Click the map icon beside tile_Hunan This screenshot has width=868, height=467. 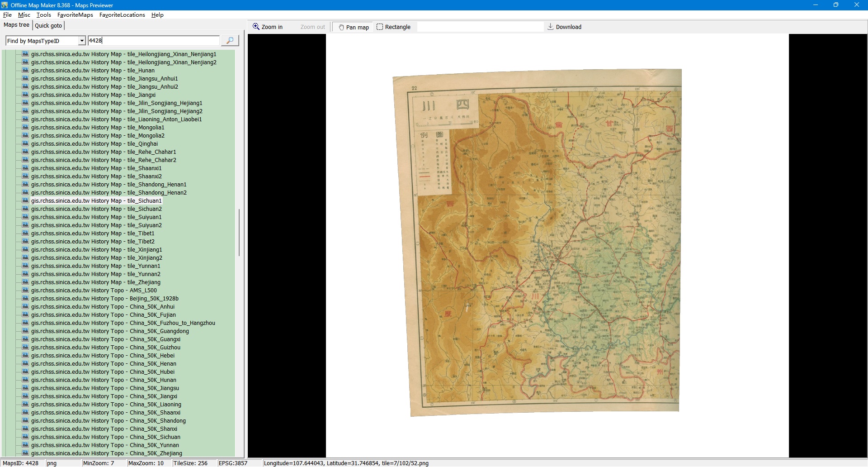click(25, 71)
